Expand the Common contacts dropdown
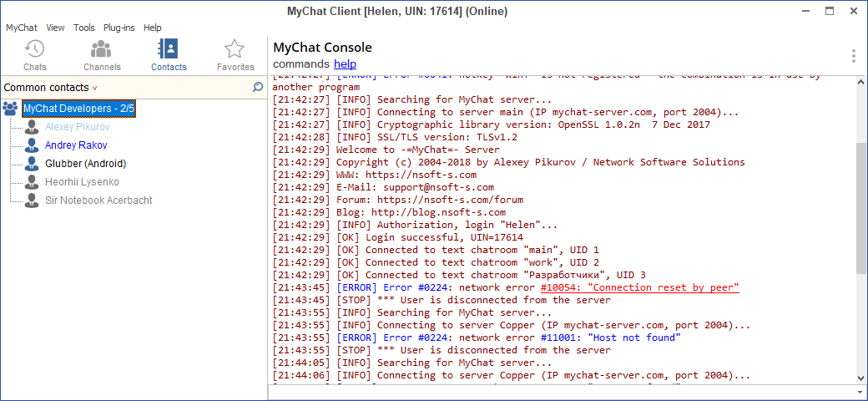Viewport: 868px width, 401px height. click(50, 88)
